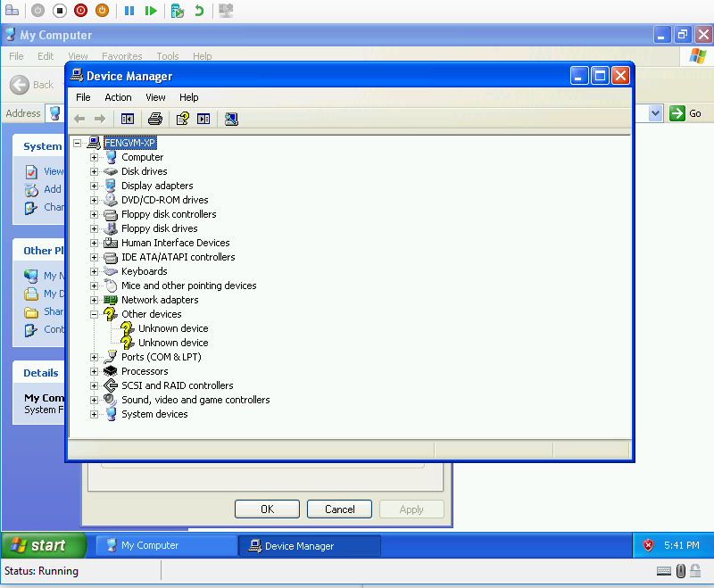Click the Print toolbar icon in Device Manager
Image resolution: width=714 pixels, height=588 pixels.
155,119
